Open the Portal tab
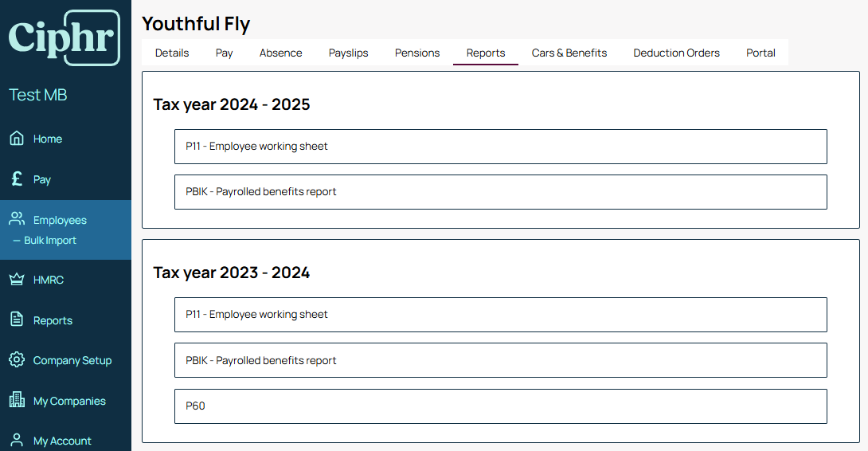Screen dimensions: 868x451 click(x=760, y=53)
